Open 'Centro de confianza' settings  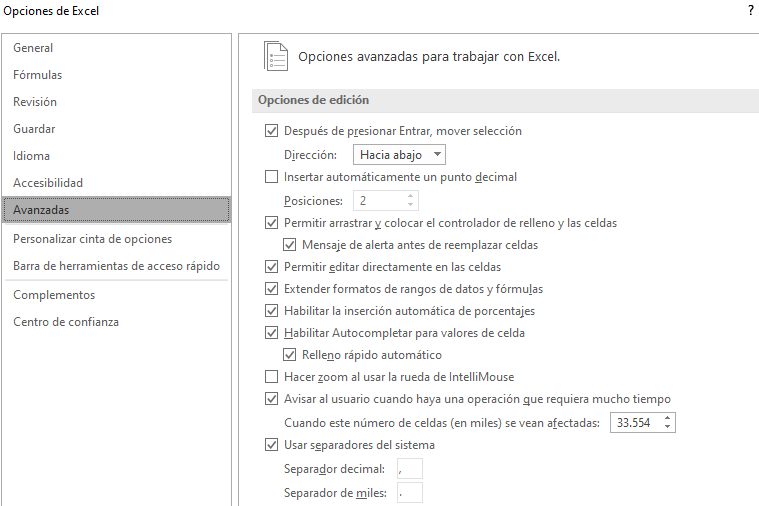65,322
